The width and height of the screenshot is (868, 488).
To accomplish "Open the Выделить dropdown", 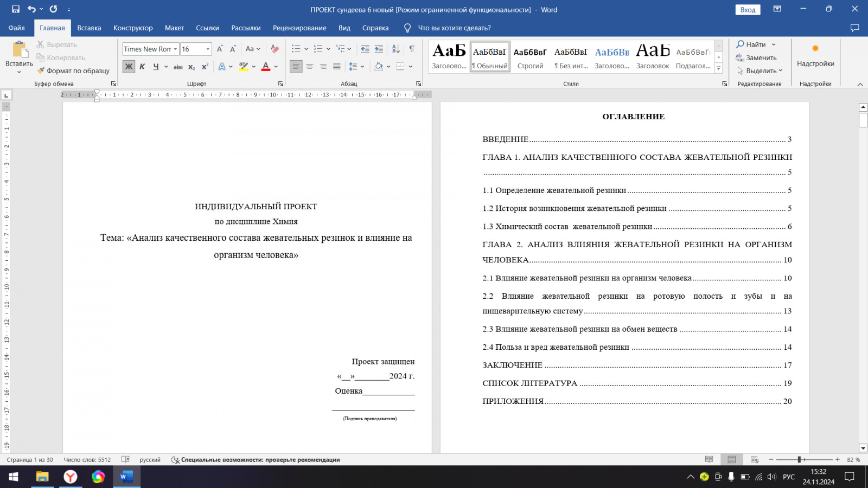I will coord(759,70).
